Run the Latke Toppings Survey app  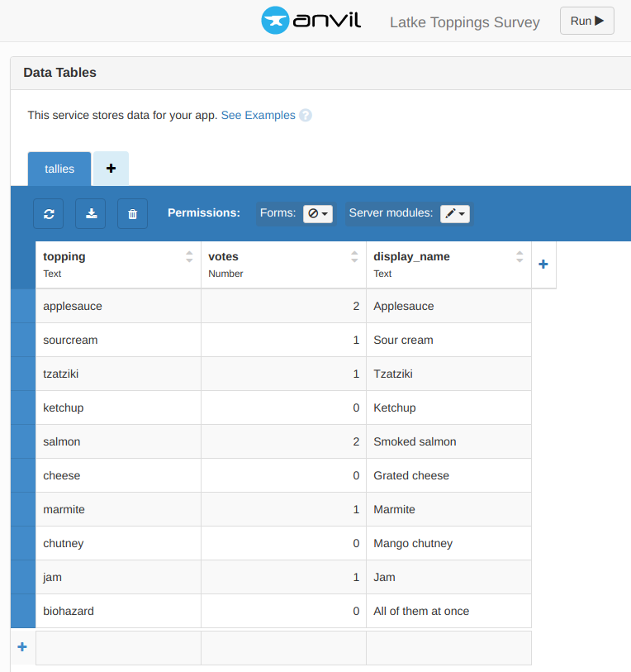point(586,21)
